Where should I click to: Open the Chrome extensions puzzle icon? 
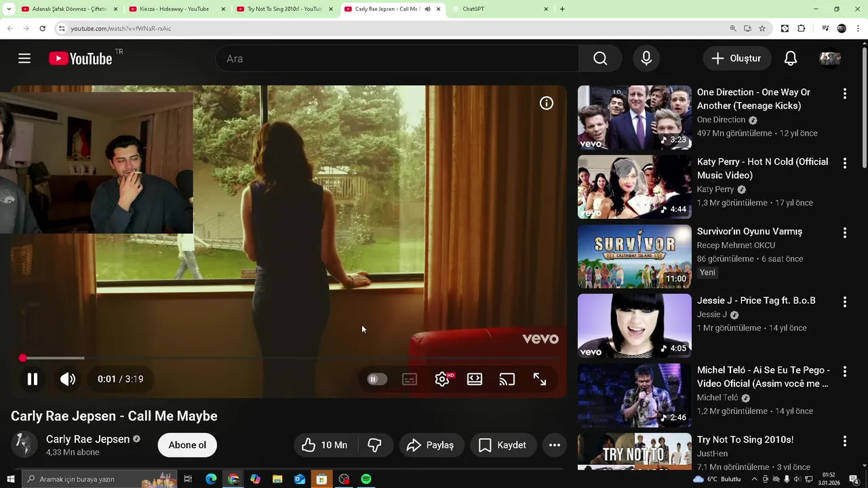(802, 28)
